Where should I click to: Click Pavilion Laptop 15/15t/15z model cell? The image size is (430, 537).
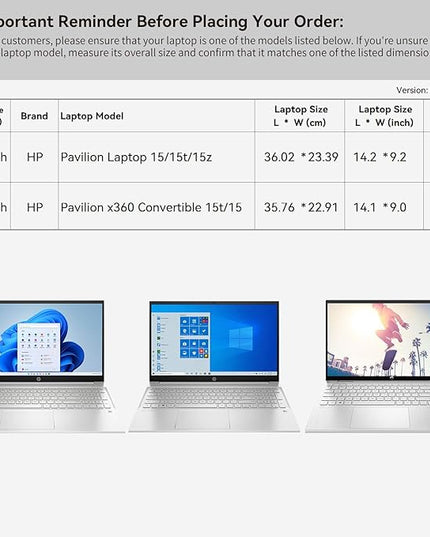[136, 157]
